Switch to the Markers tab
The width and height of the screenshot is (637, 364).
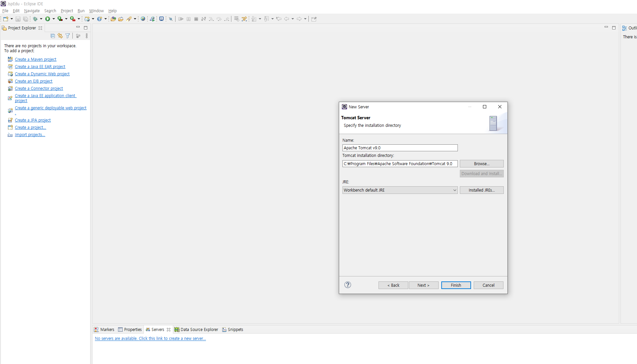point(104,329)
